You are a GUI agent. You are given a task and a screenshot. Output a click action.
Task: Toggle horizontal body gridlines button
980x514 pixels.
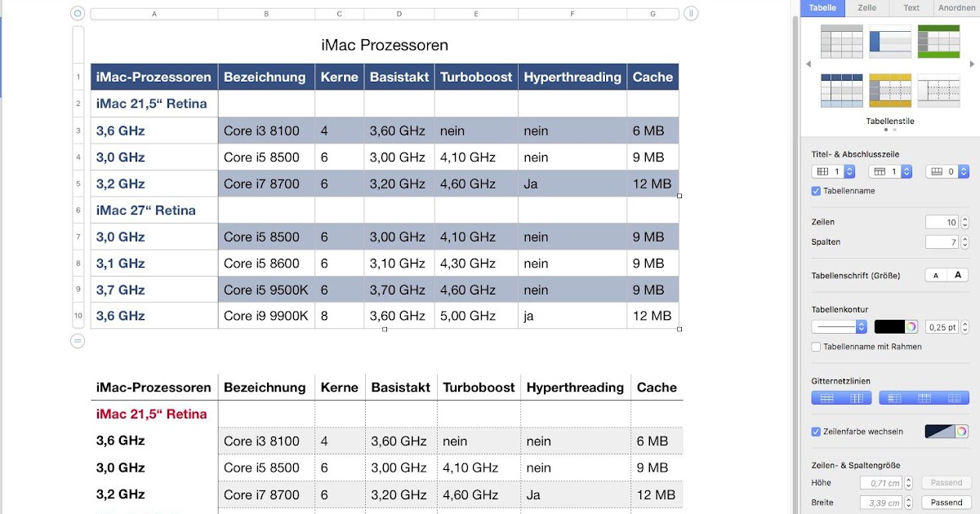826,398
